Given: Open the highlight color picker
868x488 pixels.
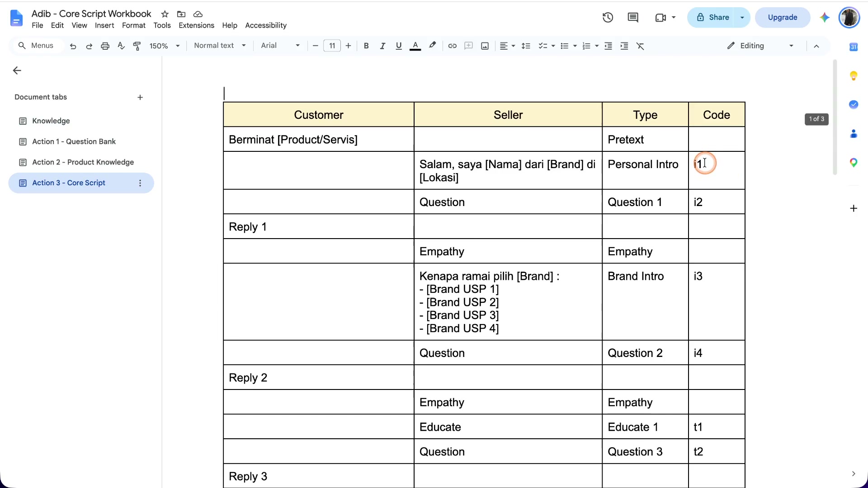Looking at the screenshot, I should click(x=432, y=46).
